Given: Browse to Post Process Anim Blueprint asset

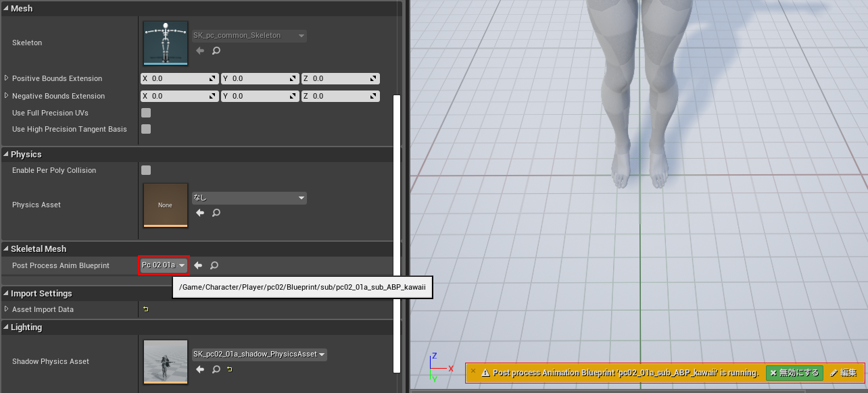Looking at the screenshot, I should tap(214, 265).
